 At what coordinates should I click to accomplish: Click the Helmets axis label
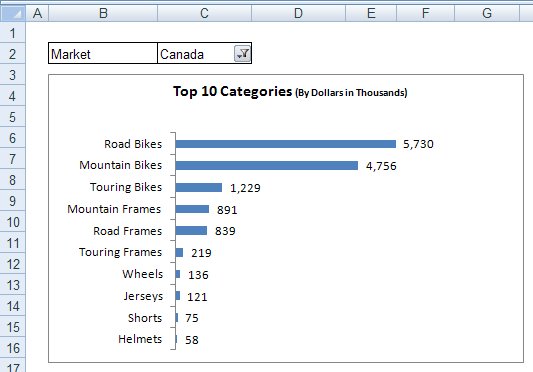140,339
